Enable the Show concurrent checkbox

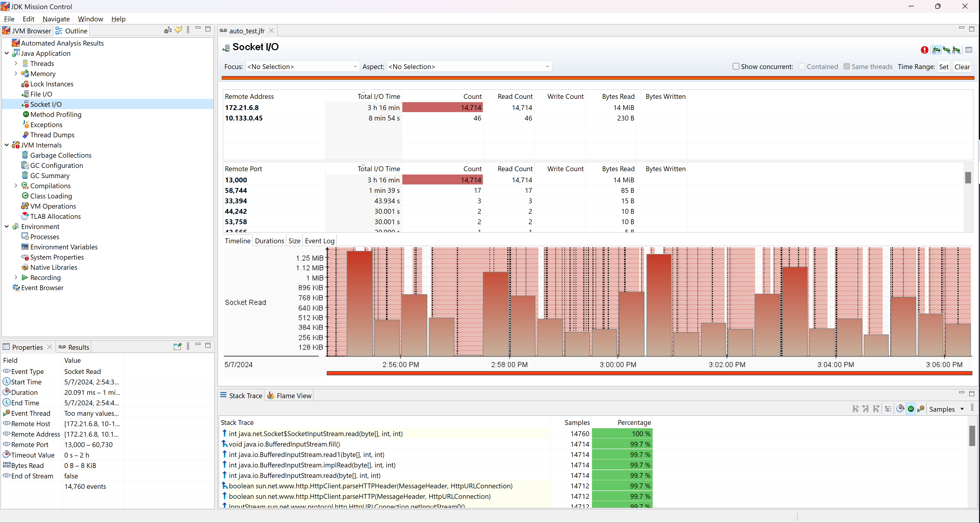(x=736, y=66)
